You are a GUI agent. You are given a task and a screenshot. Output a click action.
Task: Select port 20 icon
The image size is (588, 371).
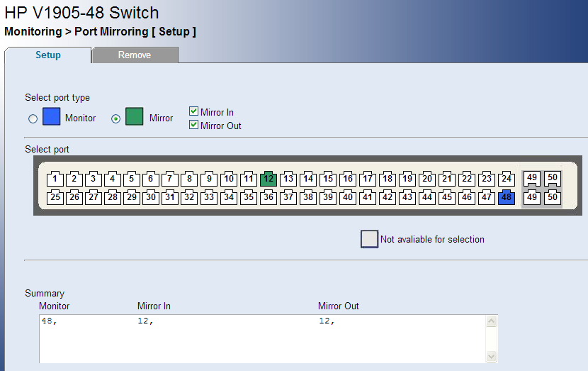(427, 179)
